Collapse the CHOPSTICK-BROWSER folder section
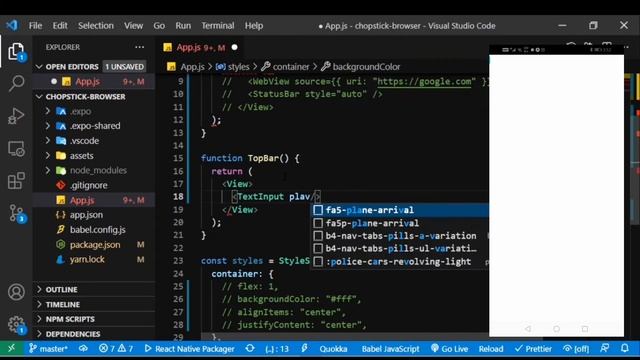640x360 pixels. [x=39, y=97]
